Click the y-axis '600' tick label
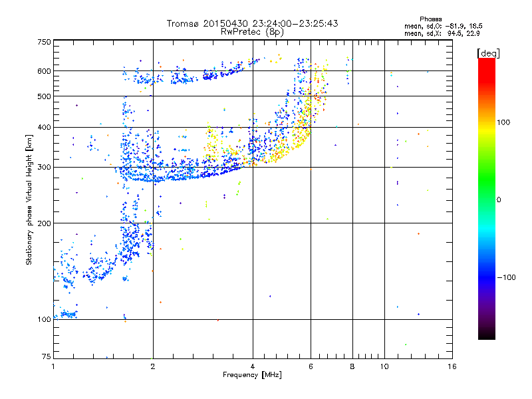532x399 pixels. [44, 71]
